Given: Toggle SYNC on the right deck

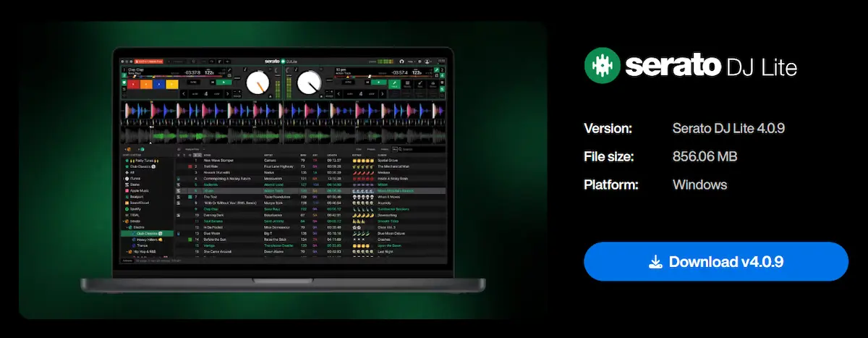Looking at the screenshot, I should coord(348,82).
